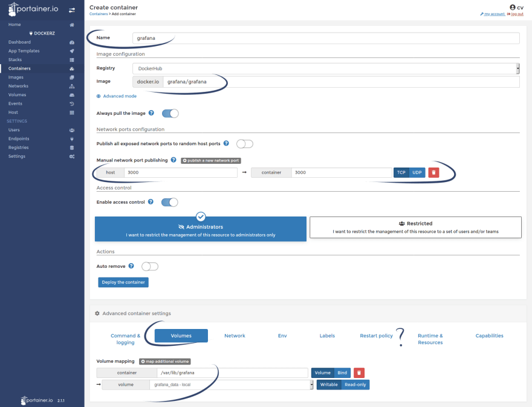Viewport: 532px width, 407px height.
Task: Click the Settings cogs icon
Action: pos(72,157)
